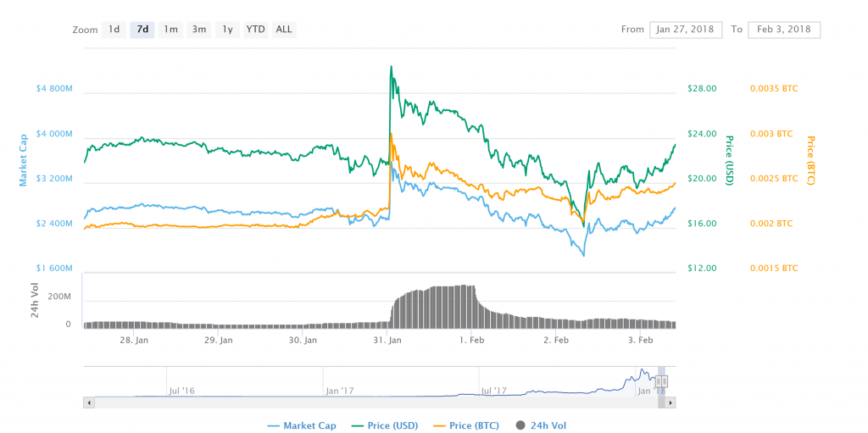
Task: Zoom chart to YTD
Action: coord(255,30)
